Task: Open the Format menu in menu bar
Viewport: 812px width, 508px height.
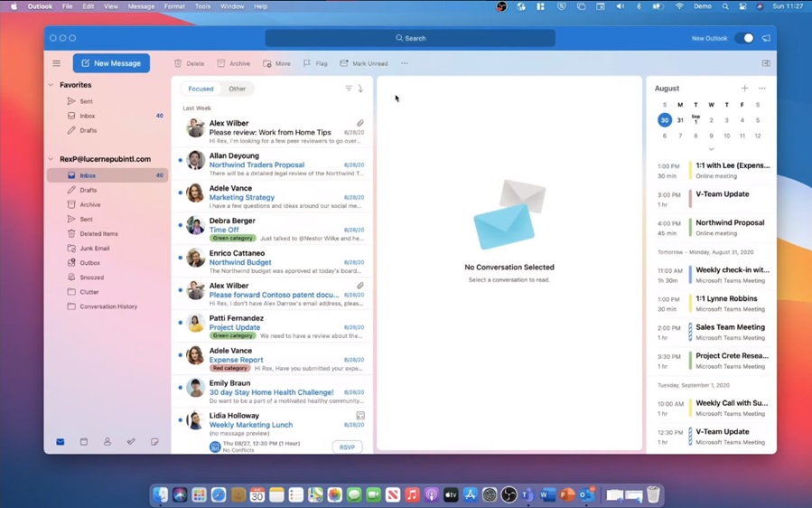Action: coord(174,6)
